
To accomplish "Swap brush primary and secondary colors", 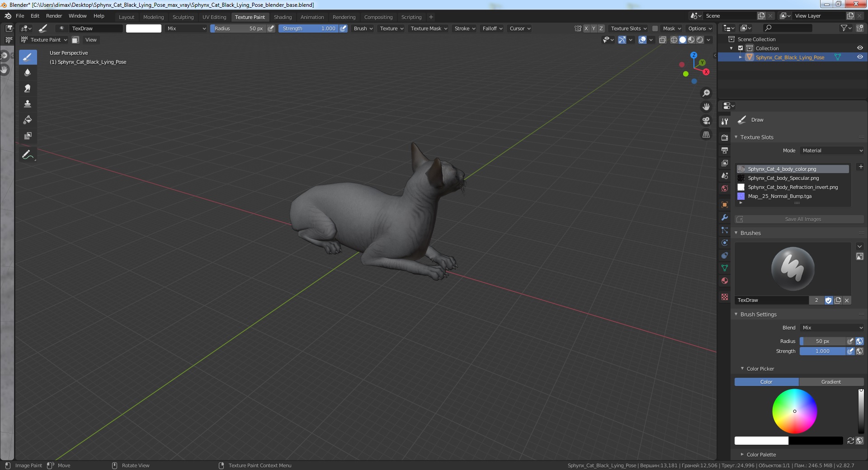I will point(850,441).
